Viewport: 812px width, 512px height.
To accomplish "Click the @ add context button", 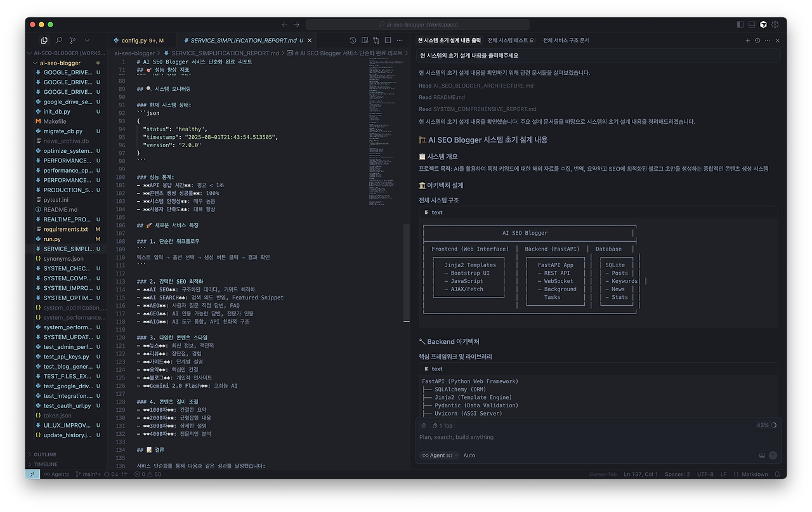I will [x=424, y=426].
